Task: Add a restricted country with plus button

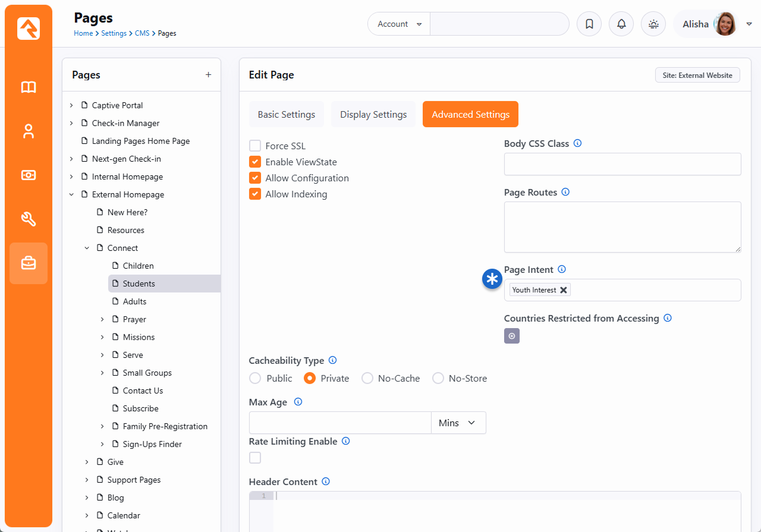Action: (x=512, y=336)
